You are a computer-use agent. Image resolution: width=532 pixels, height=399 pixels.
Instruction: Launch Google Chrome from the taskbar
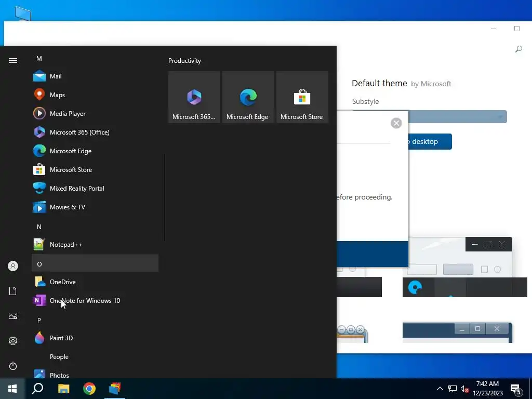89,389
